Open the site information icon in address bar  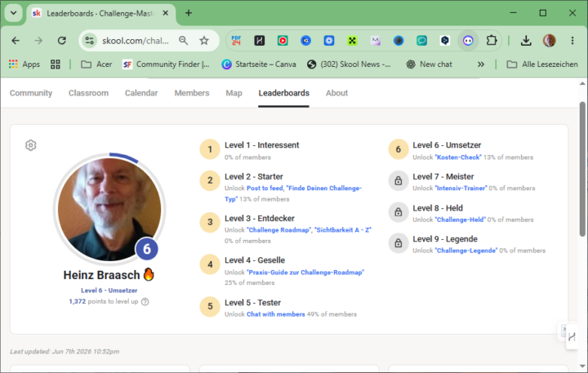coord(89,41)
